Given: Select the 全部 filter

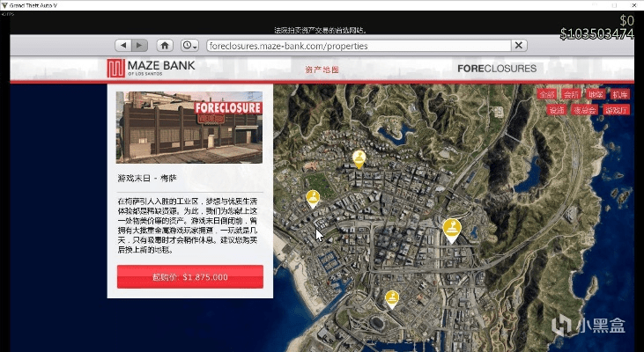Looking at the screenshot, I should click(x=547, y=94).
